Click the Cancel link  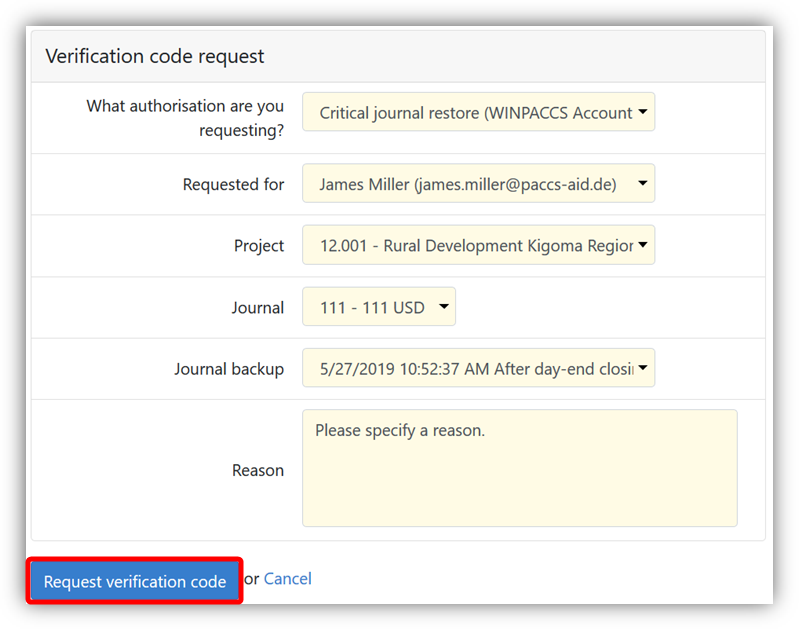(287, 579)
